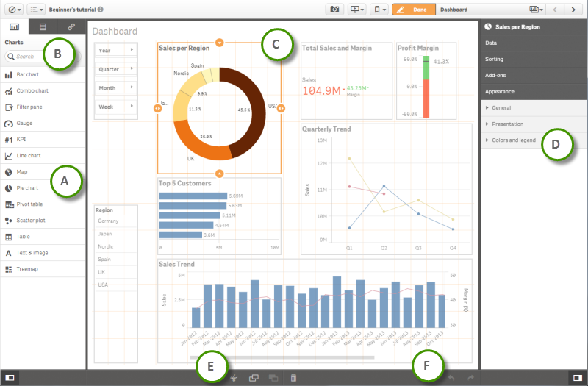Go to the previous sheet
This screenshot has height=386, width=588.
click(x=555, y=10)
